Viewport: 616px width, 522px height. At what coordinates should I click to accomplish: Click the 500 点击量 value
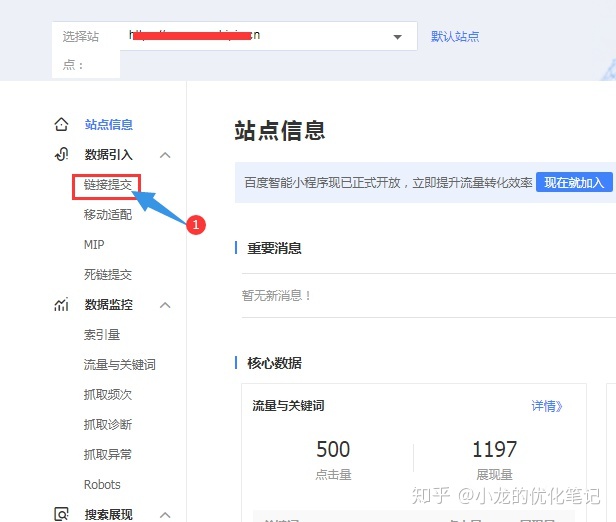pyautogui.click(x=333, y=449)
